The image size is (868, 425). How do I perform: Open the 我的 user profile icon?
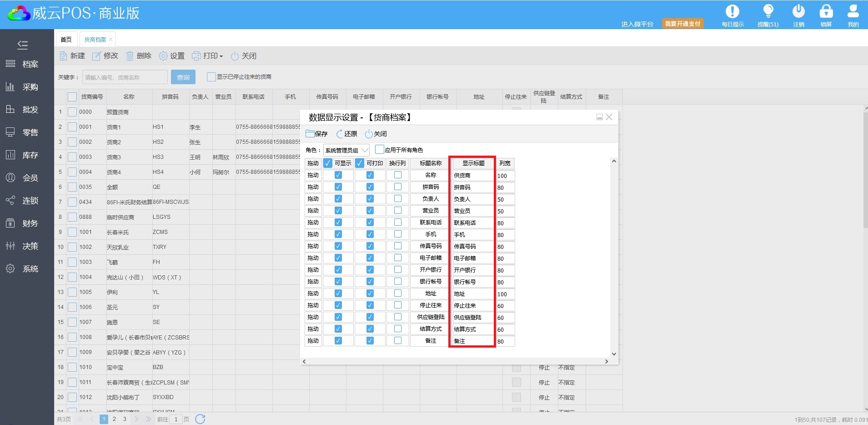[x=853, y=12]
